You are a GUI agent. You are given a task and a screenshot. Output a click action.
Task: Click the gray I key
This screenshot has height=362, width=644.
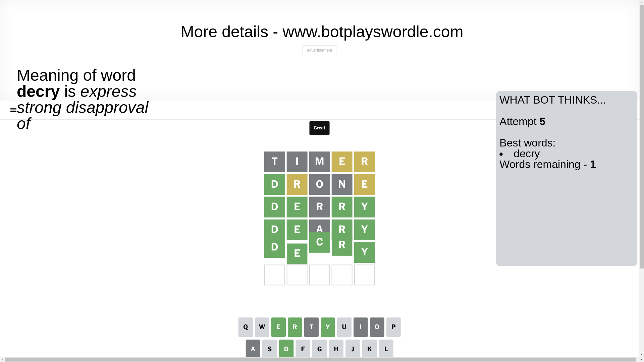click(x=361, y=327)
